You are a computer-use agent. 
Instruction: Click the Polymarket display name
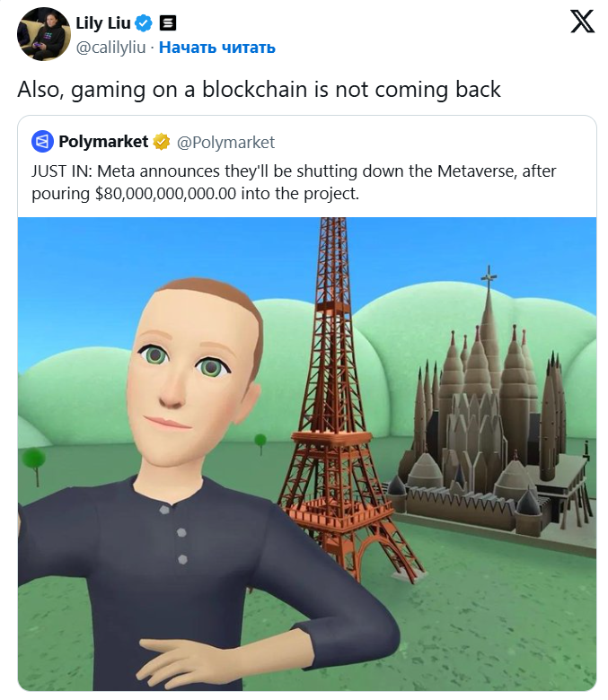point(103,142)
